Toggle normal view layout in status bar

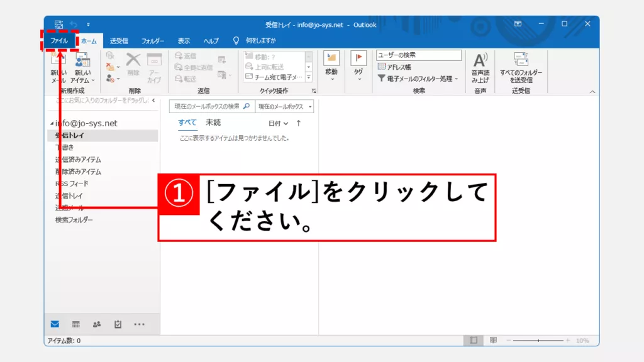coord(473,340)
